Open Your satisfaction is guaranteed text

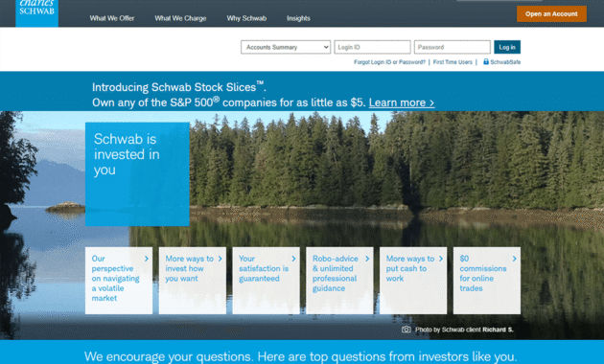[x=264, y=268]
